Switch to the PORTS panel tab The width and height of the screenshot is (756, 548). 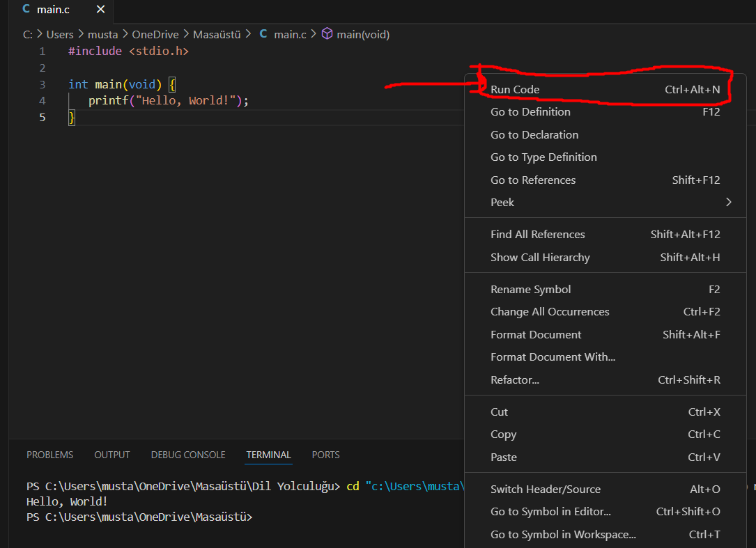[325, 455]
